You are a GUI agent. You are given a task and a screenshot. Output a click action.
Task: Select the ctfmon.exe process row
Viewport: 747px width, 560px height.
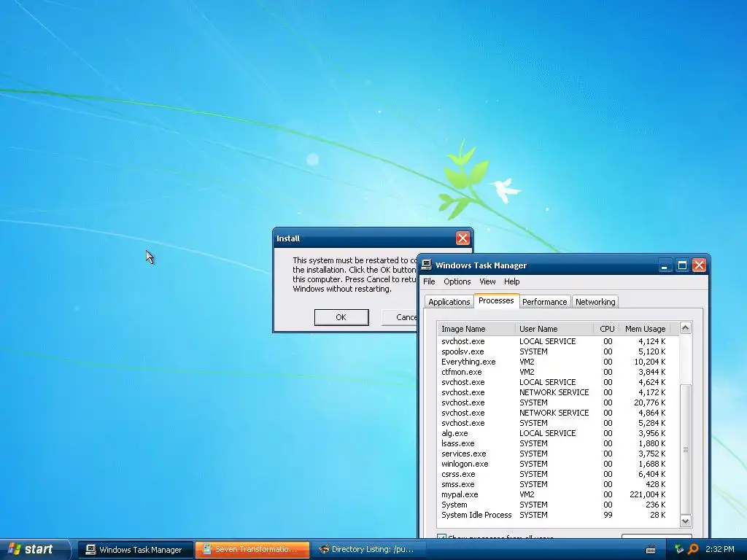pos(557,372)
